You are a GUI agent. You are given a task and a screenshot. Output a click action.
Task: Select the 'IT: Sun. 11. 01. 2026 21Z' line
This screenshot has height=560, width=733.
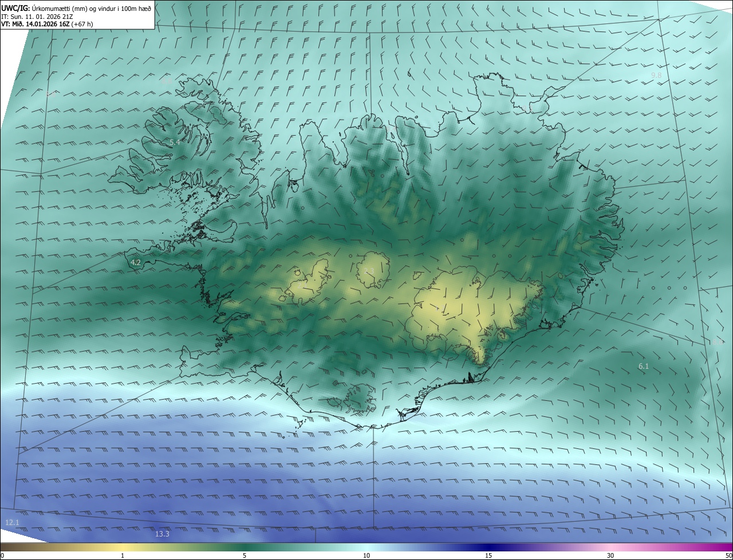click(x=37, y=17)
